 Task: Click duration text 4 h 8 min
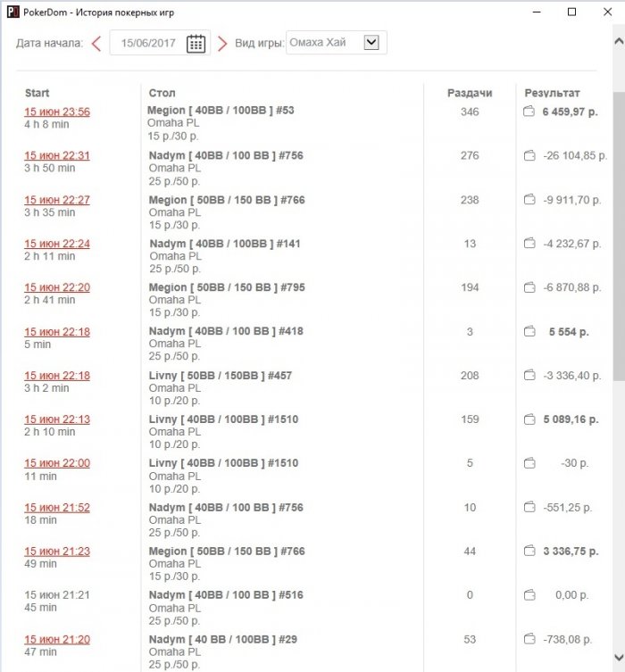(x=46, y=124)
